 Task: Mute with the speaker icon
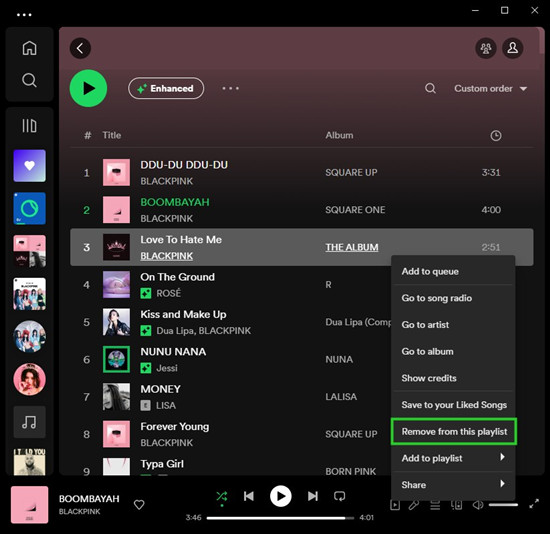click(x=477, y=505)
